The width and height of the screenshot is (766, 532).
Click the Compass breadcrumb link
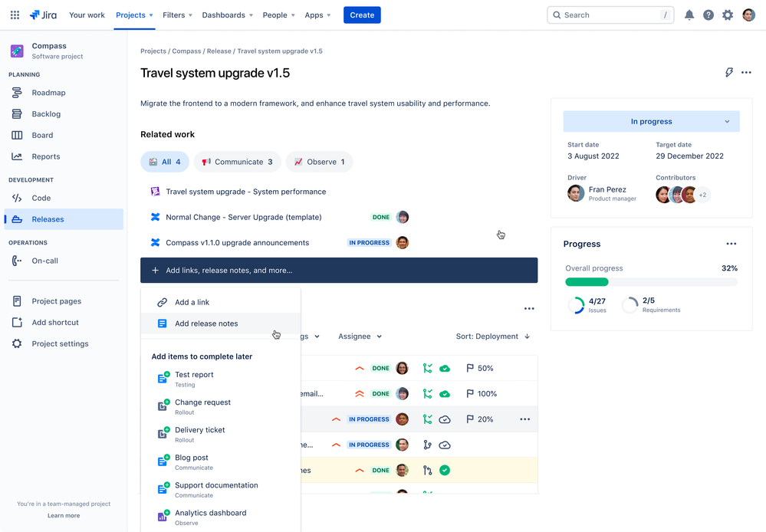(x=186, y=51)
